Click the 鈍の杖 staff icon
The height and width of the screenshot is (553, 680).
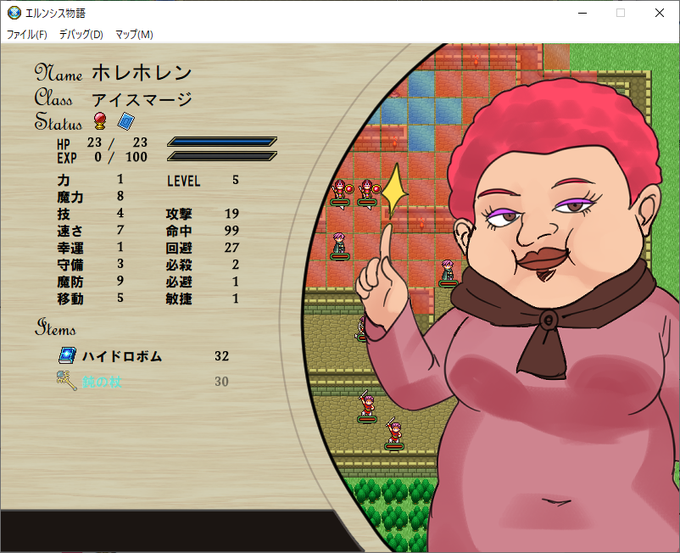tap(66, 381)
